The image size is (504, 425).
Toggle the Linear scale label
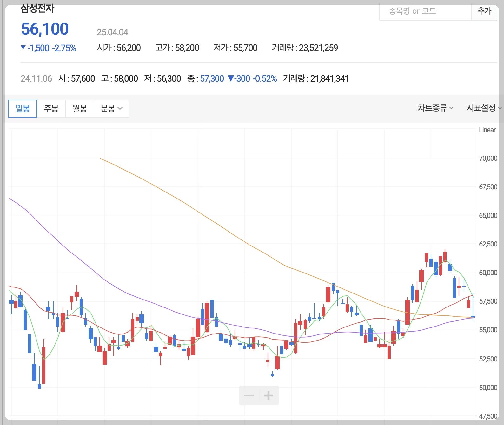[x=487, y=130]
